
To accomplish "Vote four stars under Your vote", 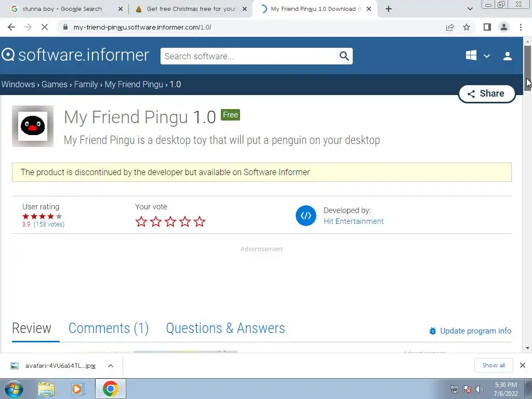I will 185,222.
